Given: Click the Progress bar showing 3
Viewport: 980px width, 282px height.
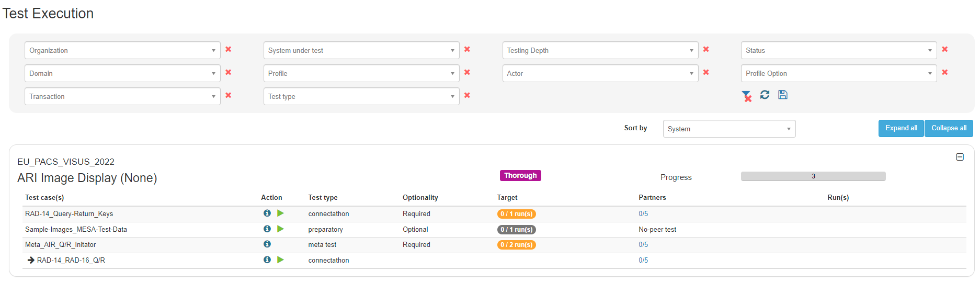Looking at the screenshot, I should 813,176.
